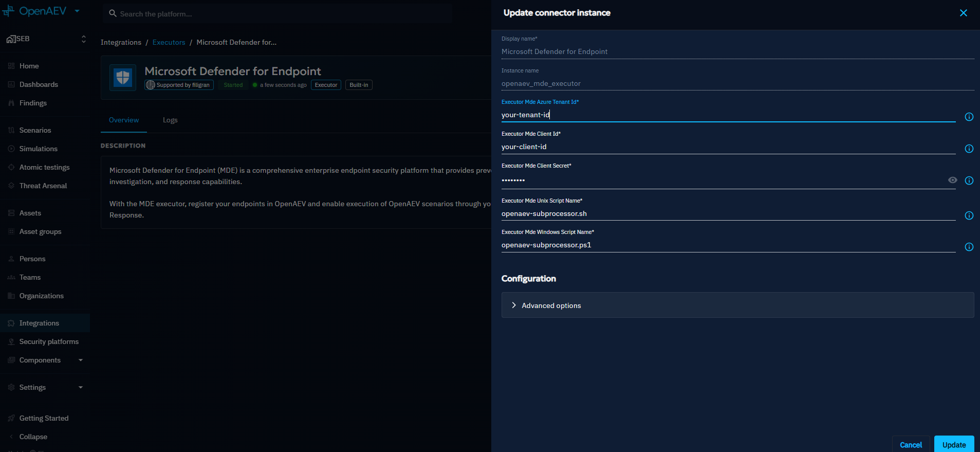980x452 pixels.
Task: Click the Settings gear sidebar icon
Action: 11,387
